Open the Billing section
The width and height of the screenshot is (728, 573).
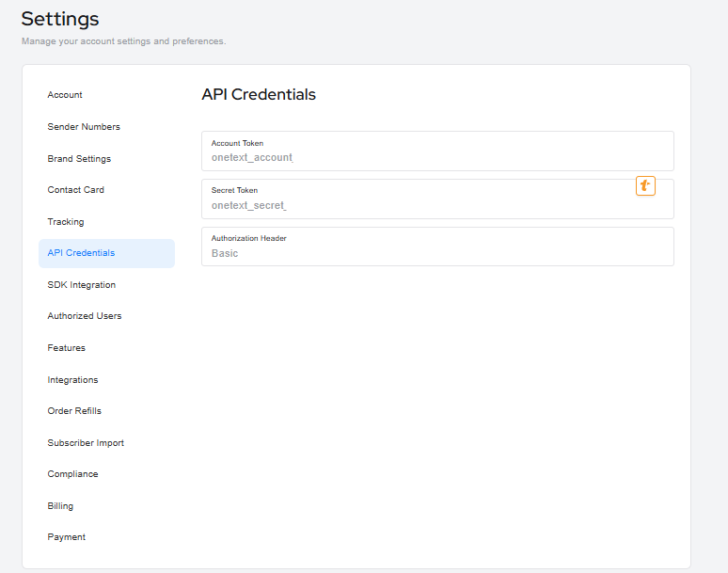[60, 506]
